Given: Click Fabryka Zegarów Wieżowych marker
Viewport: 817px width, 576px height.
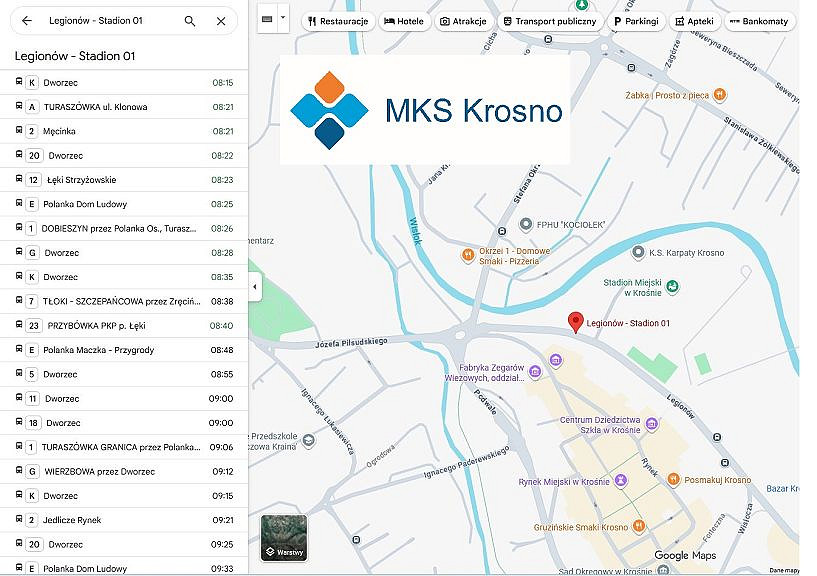Looking at the screenshot, I should (x=535, y=372).
